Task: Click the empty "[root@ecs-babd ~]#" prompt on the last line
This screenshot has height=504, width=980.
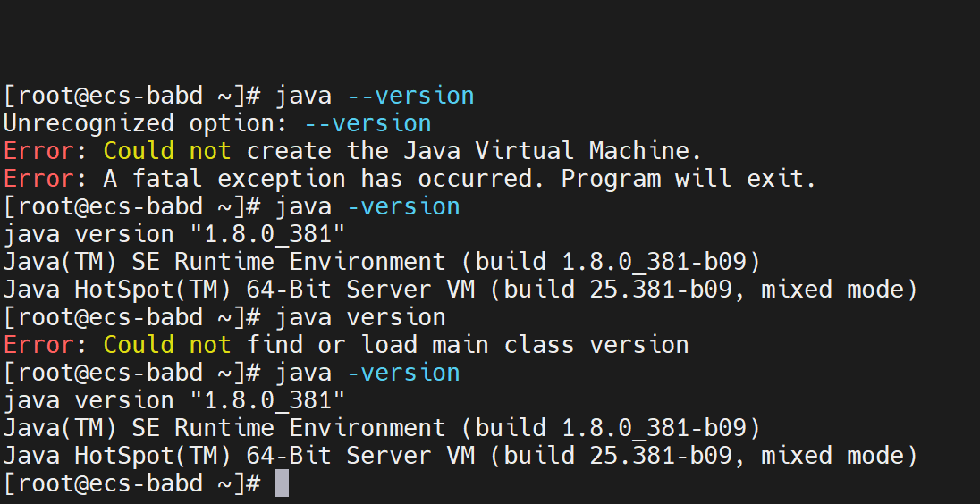Action: pyautogui.click(x=131, y=483)
